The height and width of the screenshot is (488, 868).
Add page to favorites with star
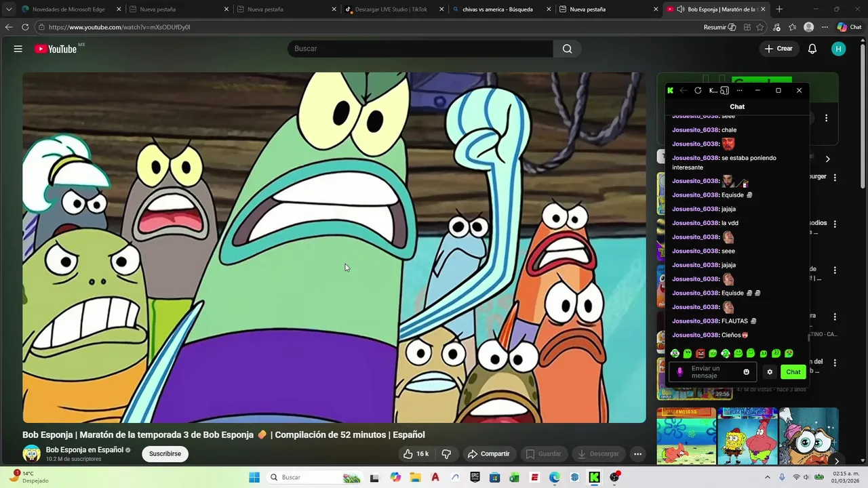point(760,27)
